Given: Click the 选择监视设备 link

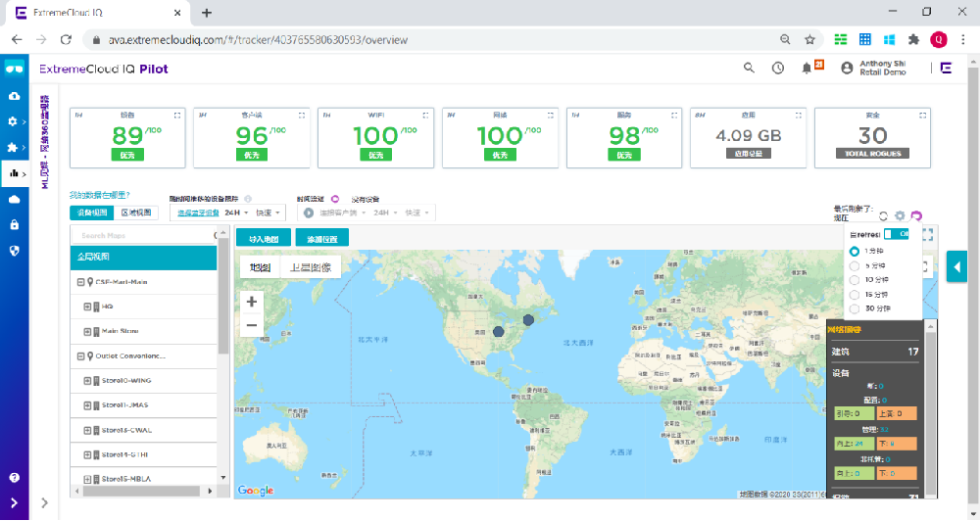Looking at the screenshot, I should click(198, 213).
